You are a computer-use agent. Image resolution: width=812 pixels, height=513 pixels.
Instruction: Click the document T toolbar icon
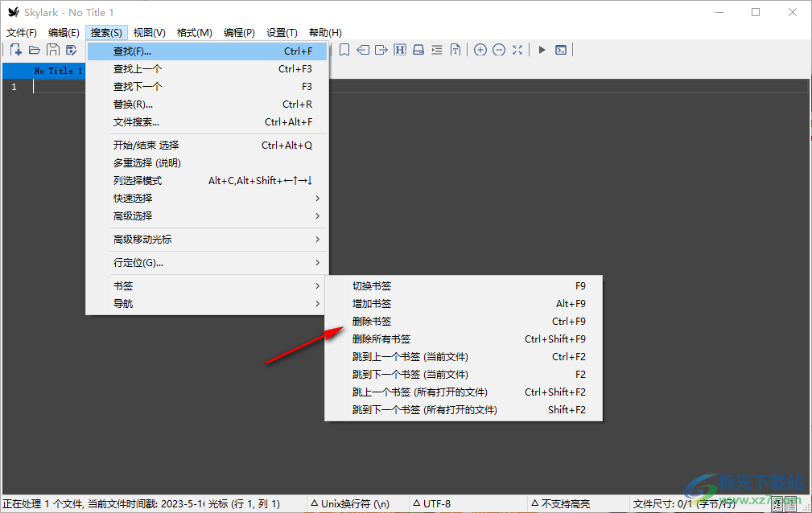click(x=455, y=50)
